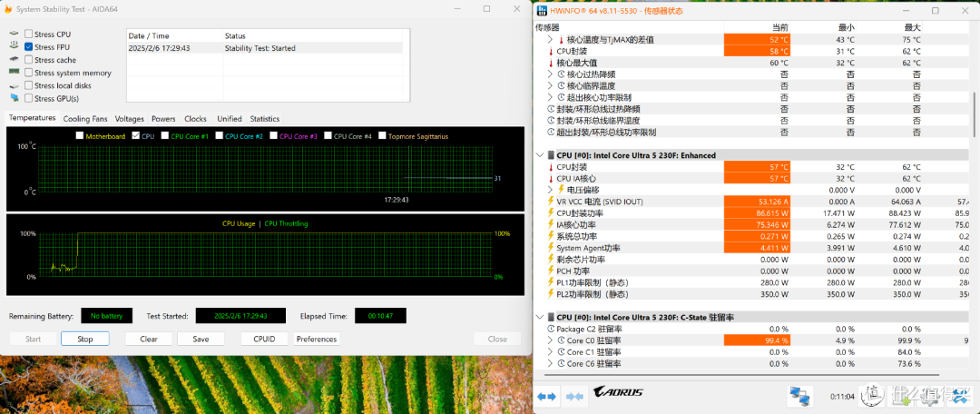Switch to the Powers tab
The height and width of the screenshot is (414, 980).
[x=163, y=119]
